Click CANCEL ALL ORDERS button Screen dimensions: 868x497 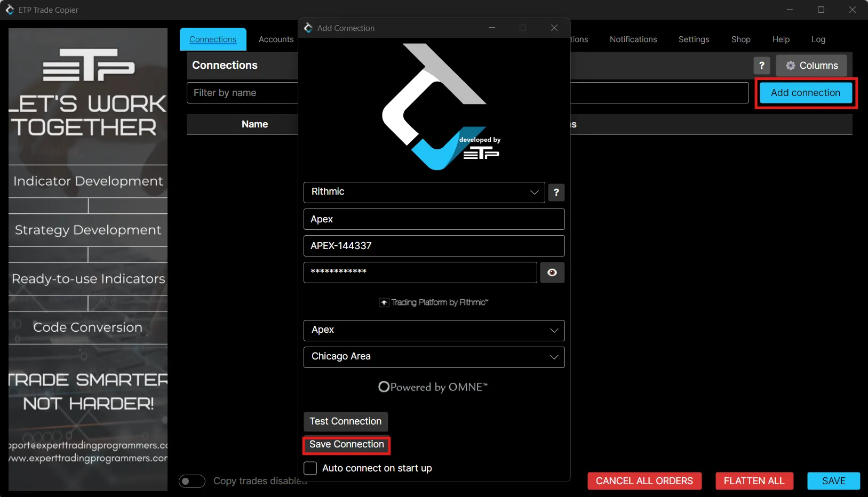pyautogui.click(x=644, y=481)
